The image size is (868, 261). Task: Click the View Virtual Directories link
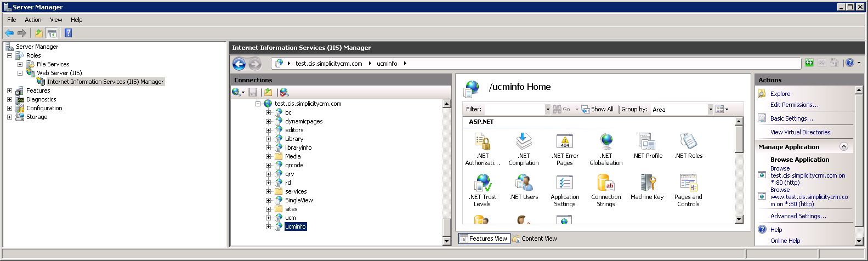800,132
